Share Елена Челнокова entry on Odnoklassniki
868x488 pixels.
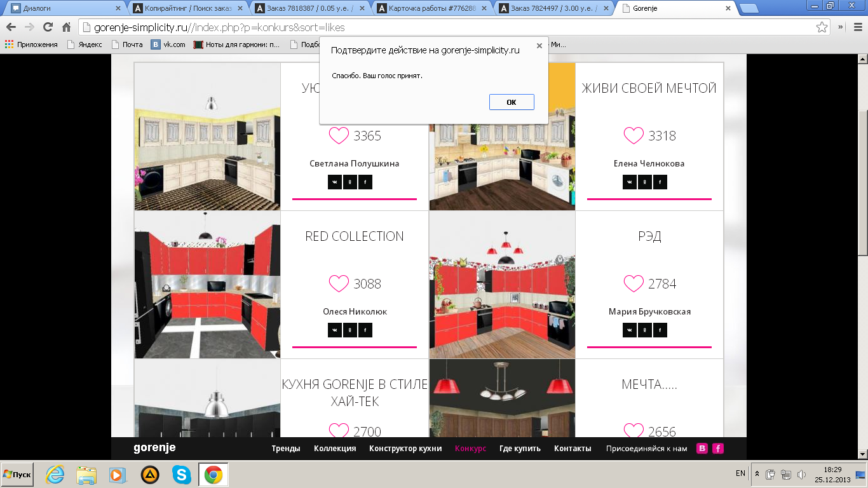[645, 182]
